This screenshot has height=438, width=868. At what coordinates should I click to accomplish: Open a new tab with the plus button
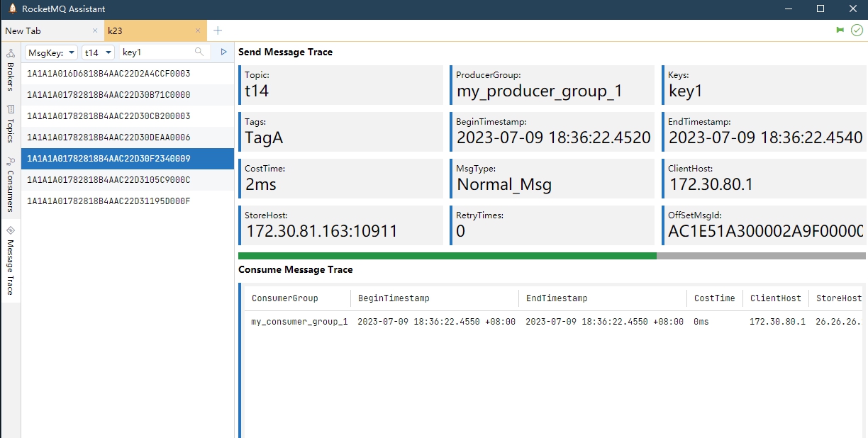coord(217,30)
